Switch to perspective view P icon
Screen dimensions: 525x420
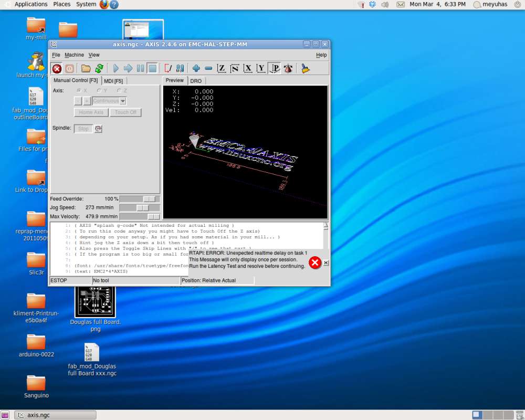(275, 69)
